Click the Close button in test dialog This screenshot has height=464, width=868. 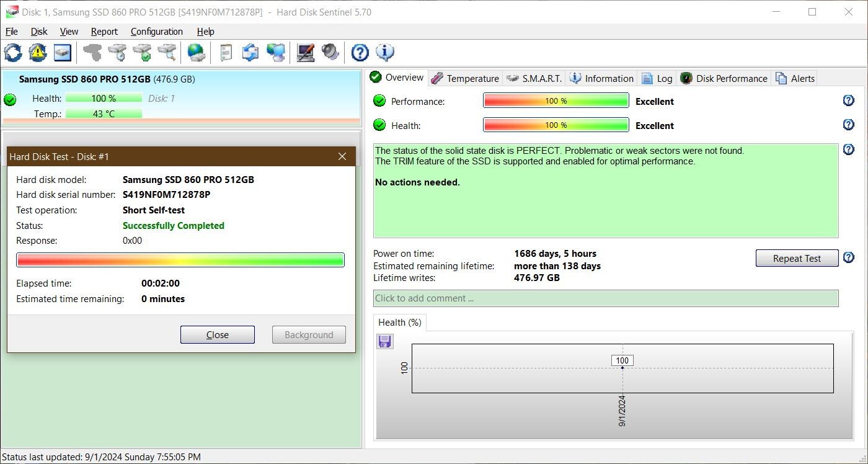(x=218, y=334)
